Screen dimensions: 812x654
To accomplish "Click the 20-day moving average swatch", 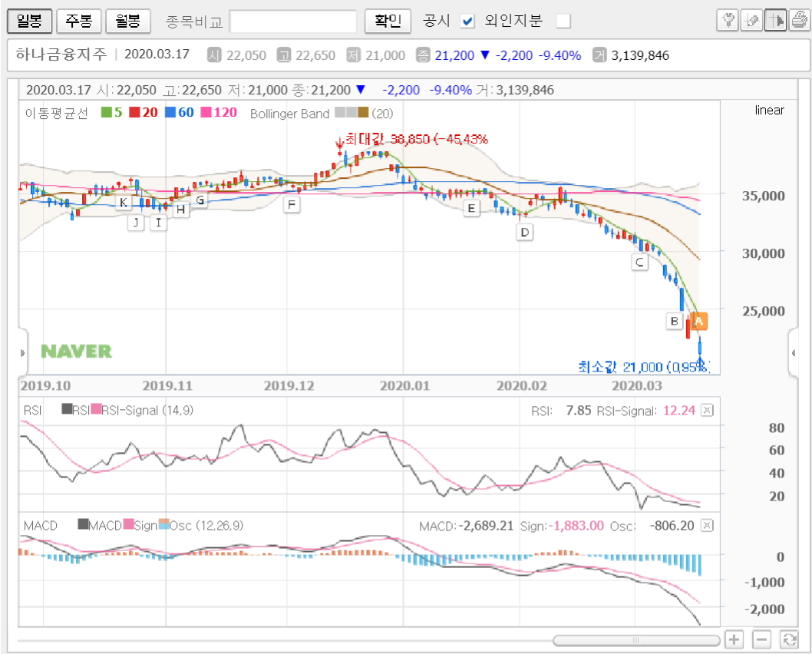I will point(134,112).
